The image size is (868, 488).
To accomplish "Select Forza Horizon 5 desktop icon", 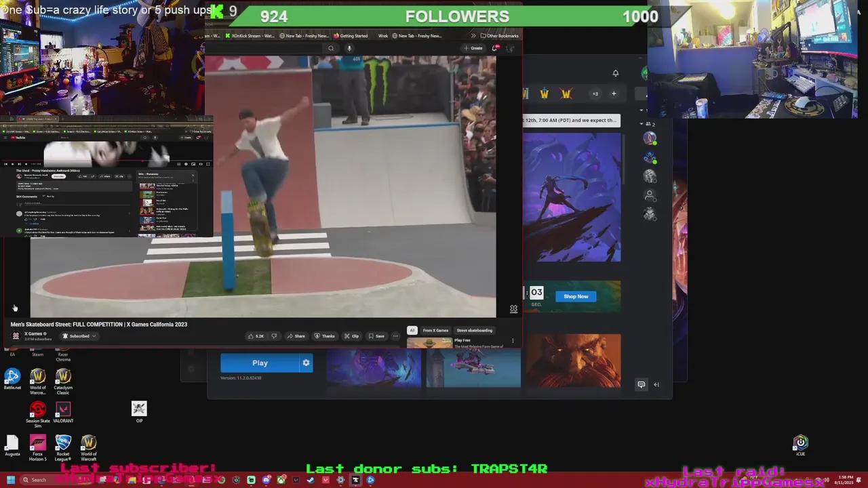I will click(38, 448).
